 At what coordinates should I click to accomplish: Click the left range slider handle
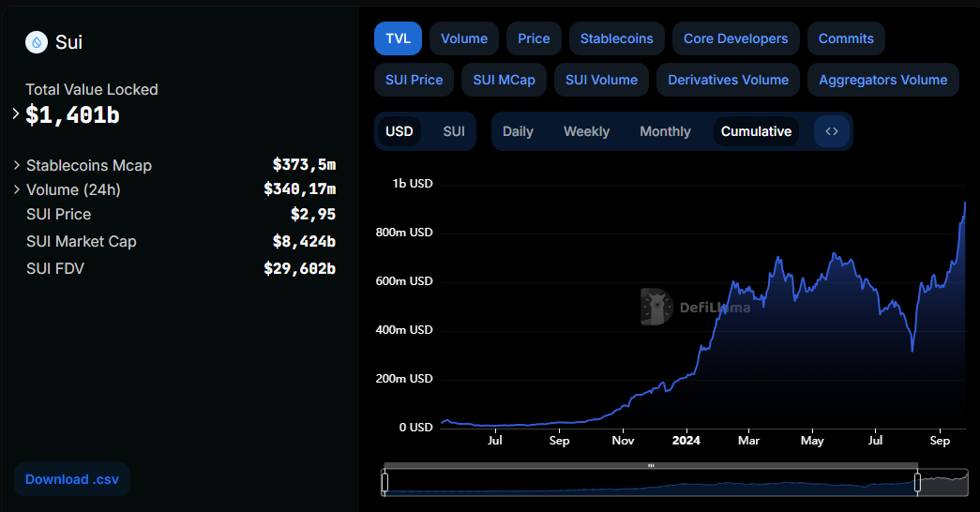pos(384,483)
